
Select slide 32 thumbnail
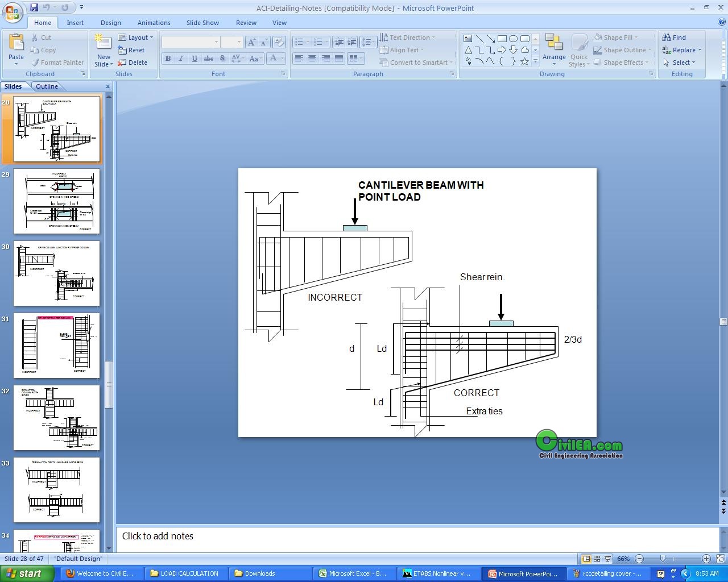(56, 418)
